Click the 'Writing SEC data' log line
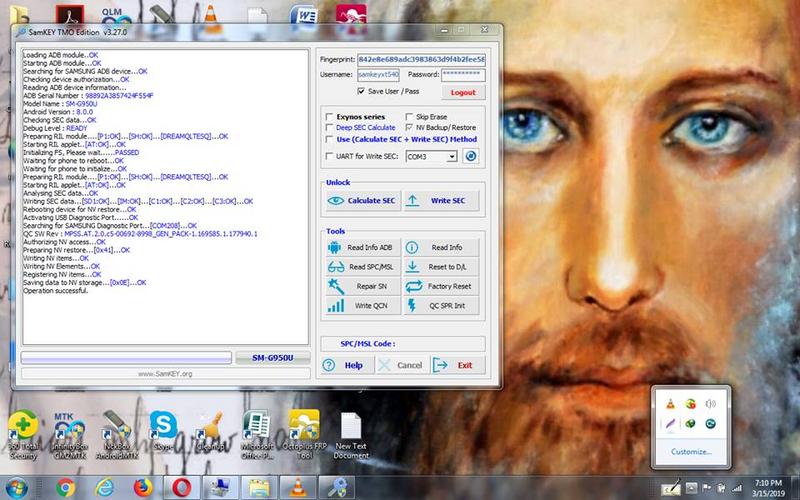This screenshot has height=500, width=800. point(138,202)
